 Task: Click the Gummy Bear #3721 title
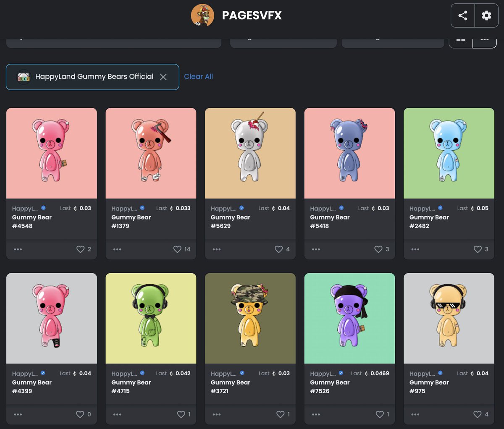point(231,387)
